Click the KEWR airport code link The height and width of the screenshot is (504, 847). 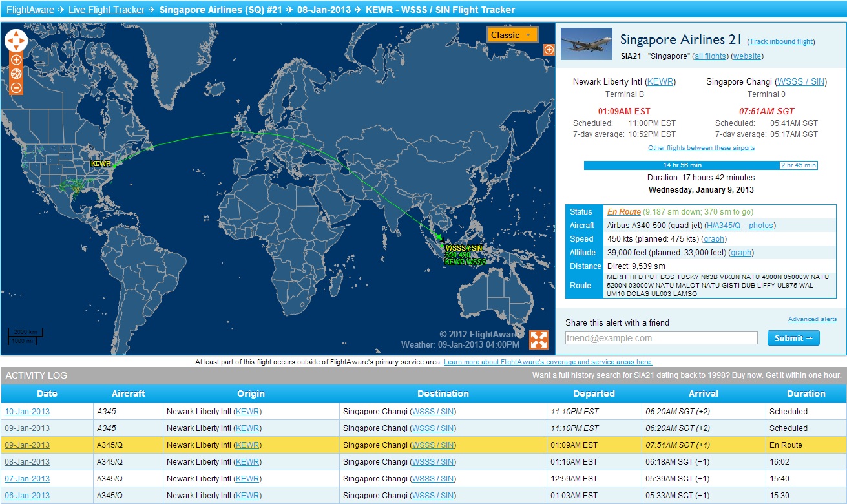[x=660, y=82]
